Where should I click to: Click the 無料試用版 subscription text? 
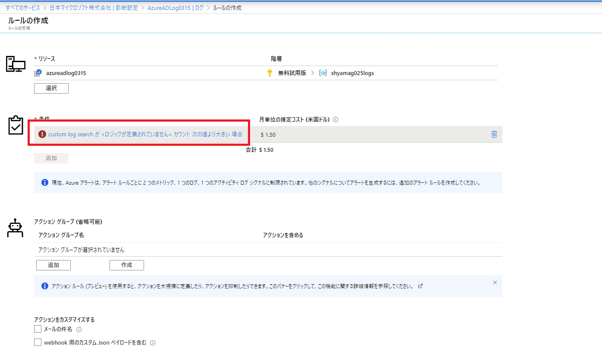tap(292, 73)
